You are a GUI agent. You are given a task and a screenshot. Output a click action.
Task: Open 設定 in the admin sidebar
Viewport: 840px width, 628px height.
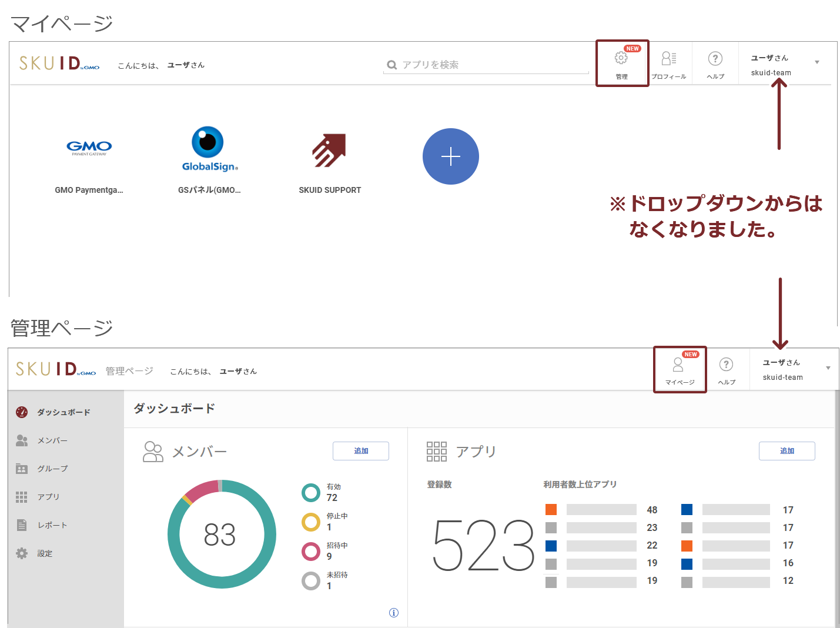[x=45, y=553]
